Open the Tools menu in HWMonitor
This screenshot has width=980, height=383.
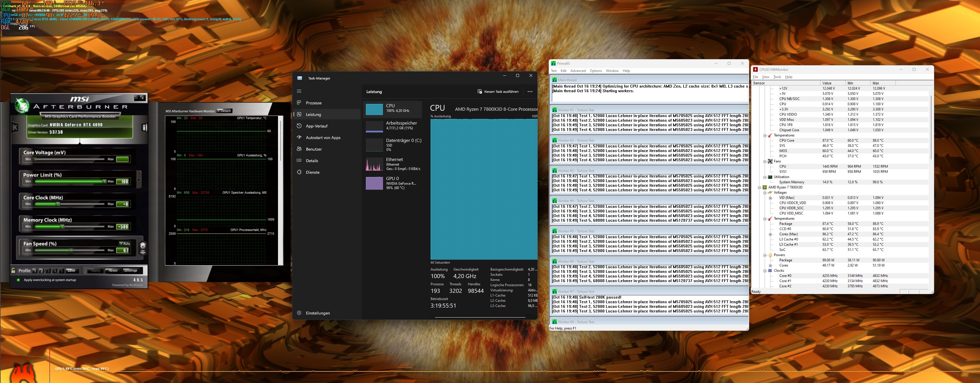click(777, 77)
